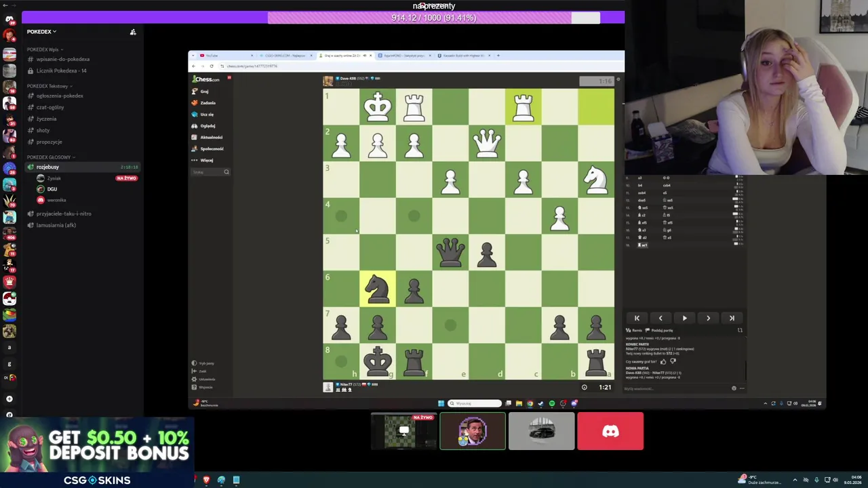The width and height of the screenshot is (868, 488).
Task: Select the Ucz się menu item
Action: [203, 114]
